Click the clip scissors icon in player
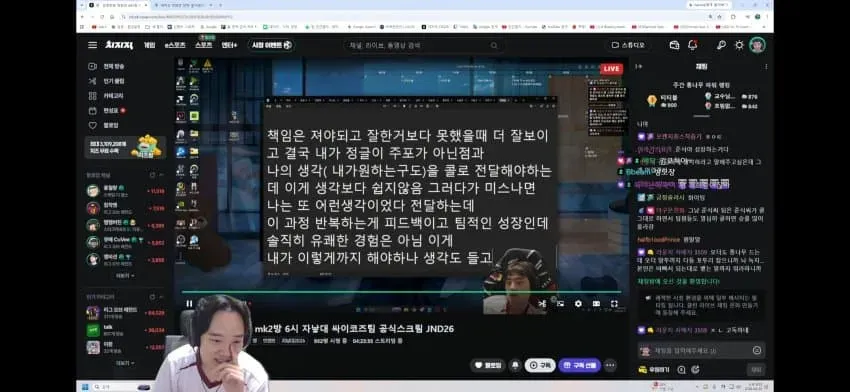 pos(542,304)
